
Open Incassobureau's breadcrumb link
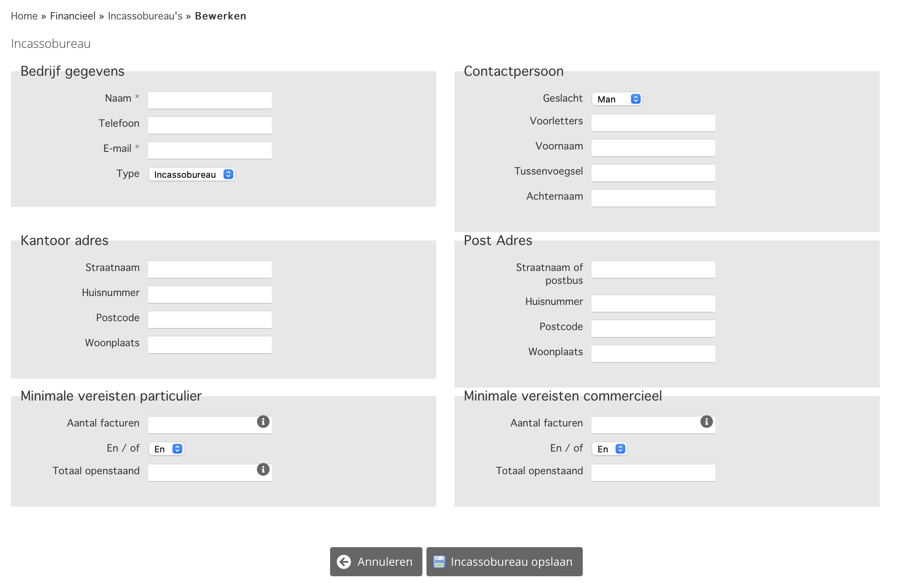point(145,16)
